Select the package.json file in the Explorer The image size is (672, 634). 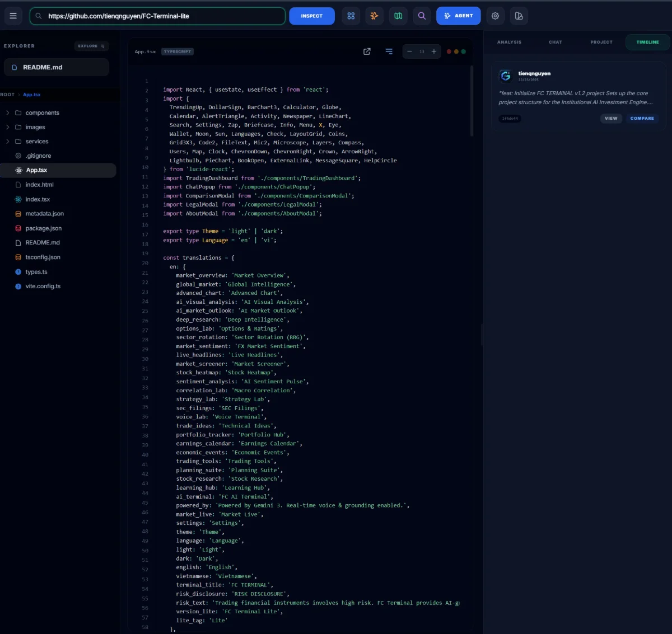pyautogui.click(x=44, y=228)
